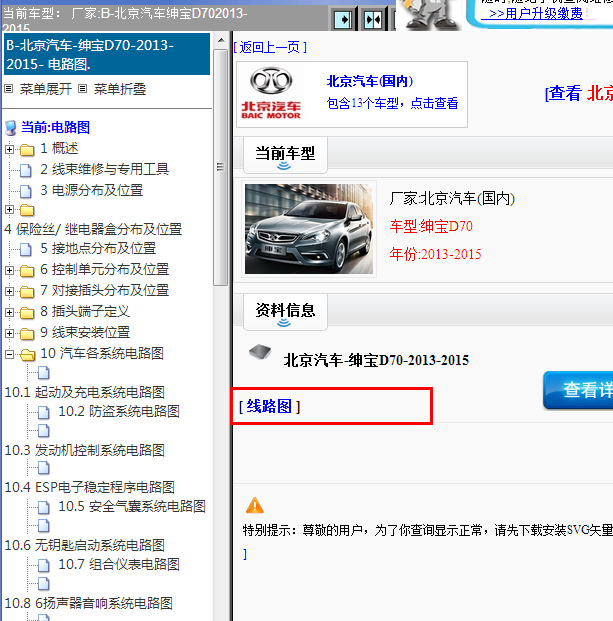Click document icon of 3 电源分布及位置

tap(26, 191)
